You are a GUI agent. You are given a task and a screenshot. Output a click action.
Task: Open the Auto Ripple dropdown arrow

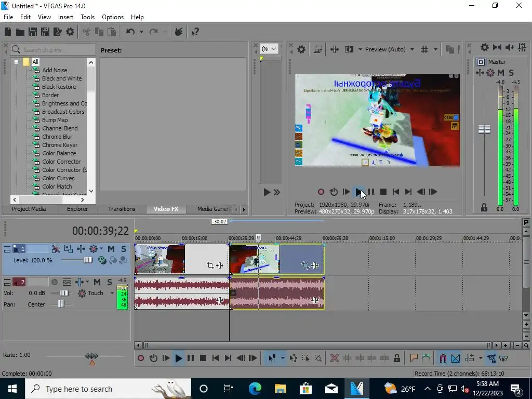(481, 358)
